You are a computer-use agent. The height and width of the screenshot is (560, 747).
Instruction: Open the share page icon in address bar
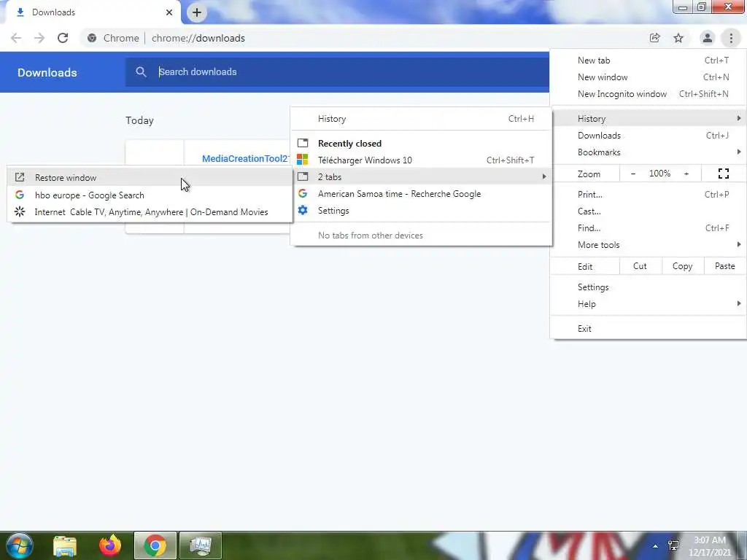(654, 38)
